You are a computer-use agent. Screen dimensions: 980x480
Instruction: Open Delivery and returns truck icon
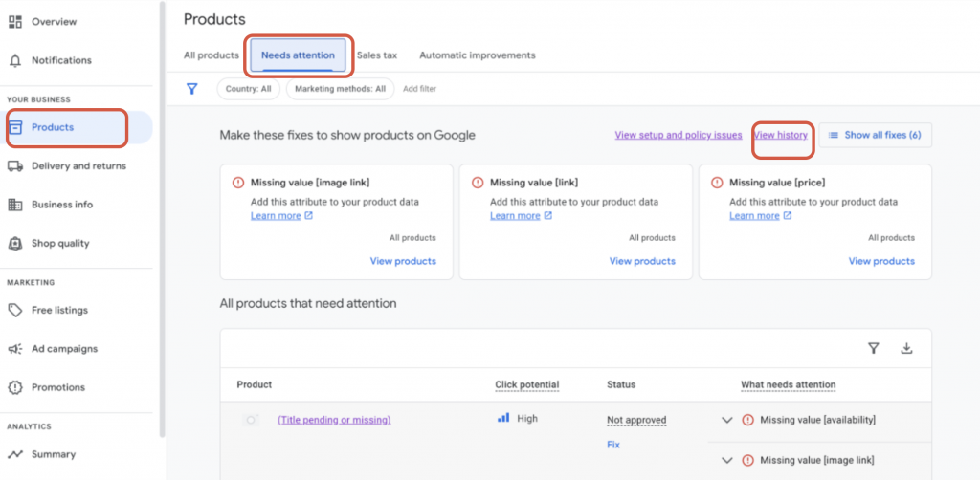pyautogui.click(x=15, y=166)
